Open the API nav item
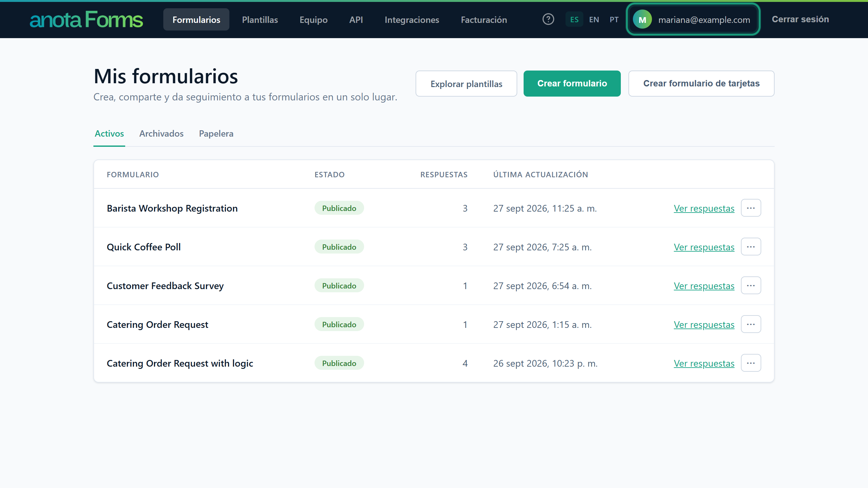Viewport: 868px width, 488px height. tap(356, 20)
